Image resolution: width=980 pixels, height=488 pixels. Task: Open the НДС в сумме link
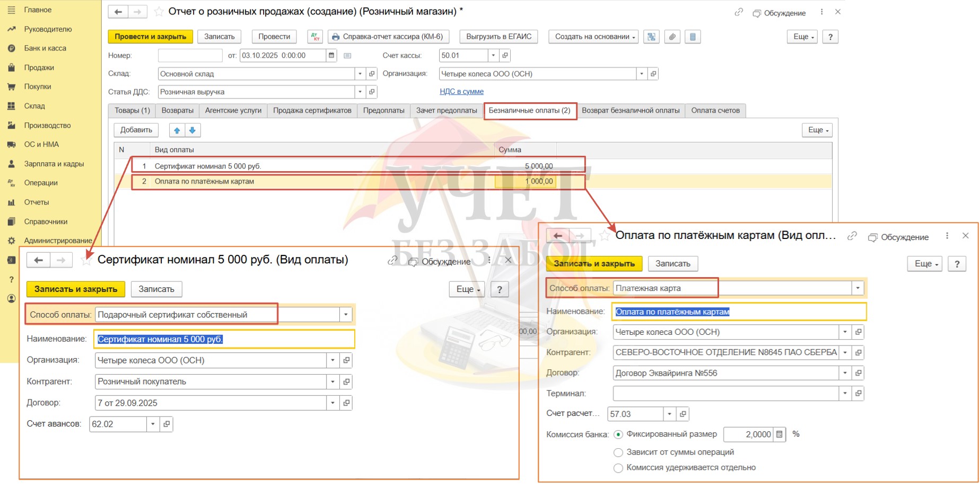(461, 92)
